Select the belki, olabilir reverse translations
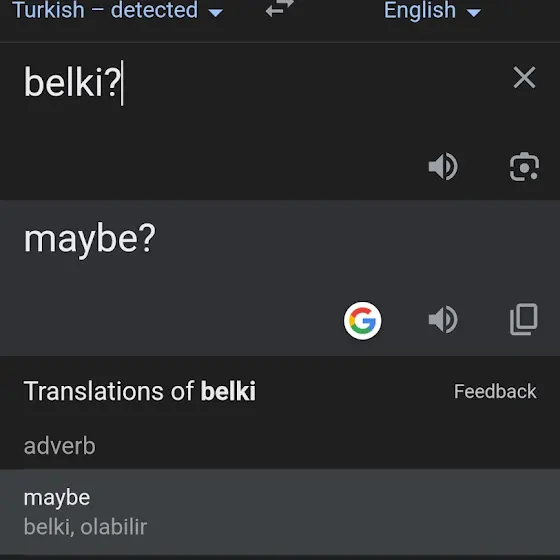Image resolution: width=560 pixels, height=560 pixels. (85, 526)
